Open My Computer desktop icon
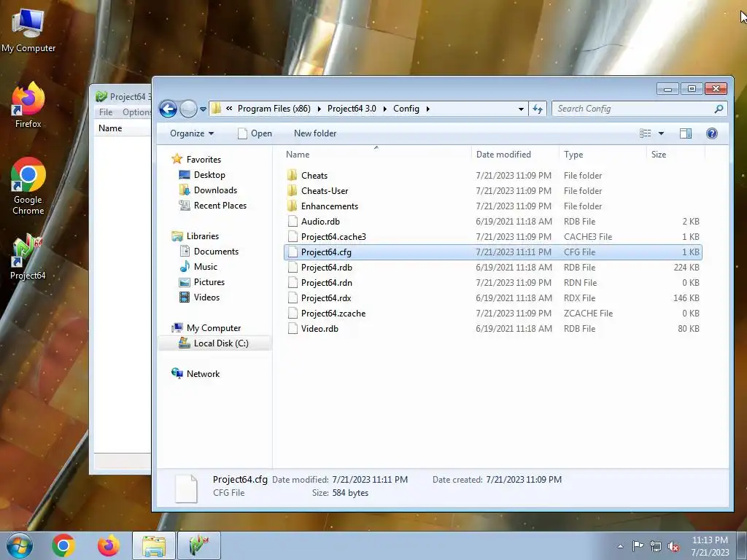The width and height of the screenshot is (747, 560). 28,30
